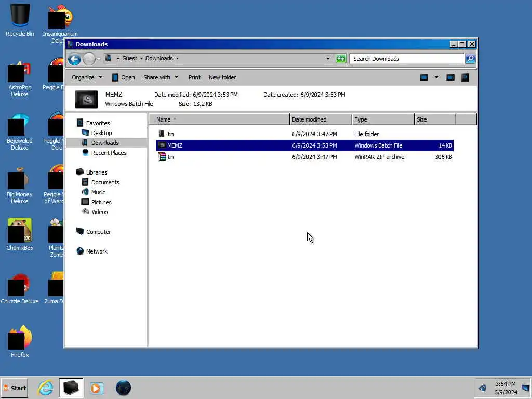The image size is (532, 399).
Task: Select the Firefox desktop icon
Action: (20, 342)
